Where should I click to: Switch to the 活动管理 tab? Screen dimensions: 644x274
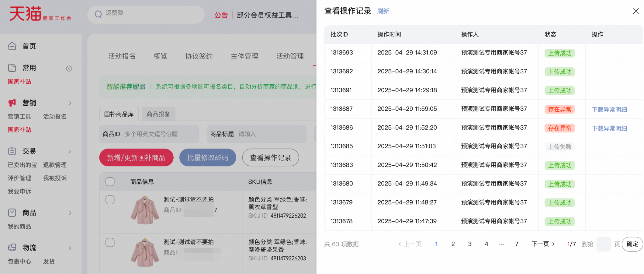click(x=290, y=56)
